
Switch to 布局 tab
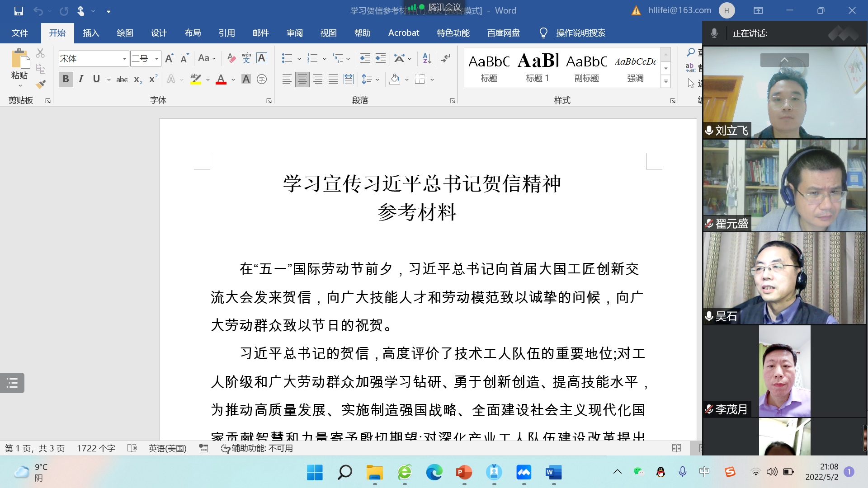(193, 33)
